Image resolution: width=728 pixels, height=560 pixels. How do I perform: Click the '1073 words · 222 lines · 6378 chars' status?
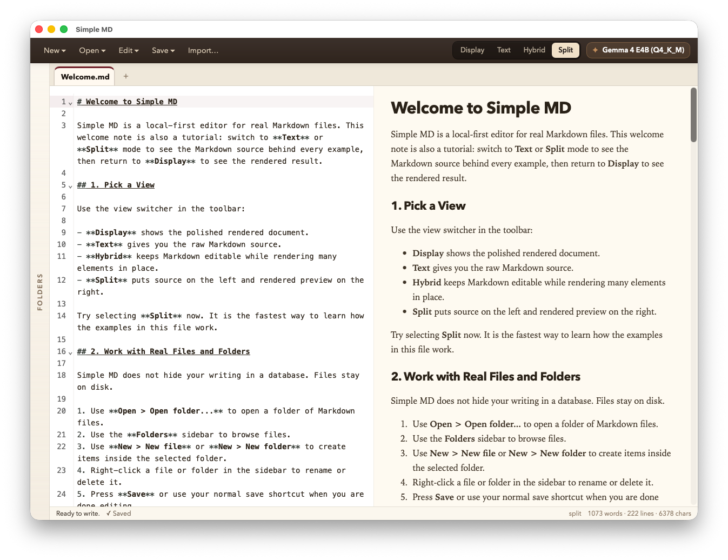639,514
